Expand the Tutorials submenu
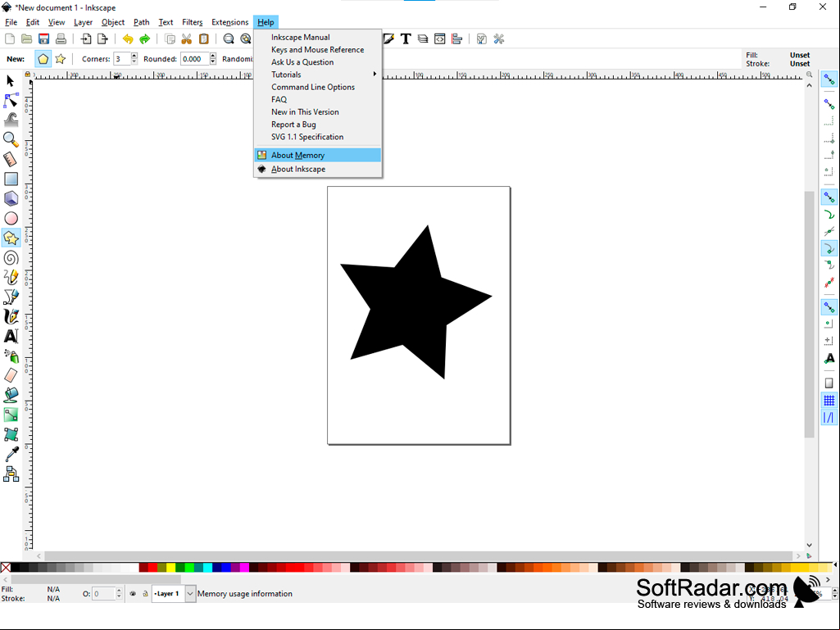 click(318, 75)
